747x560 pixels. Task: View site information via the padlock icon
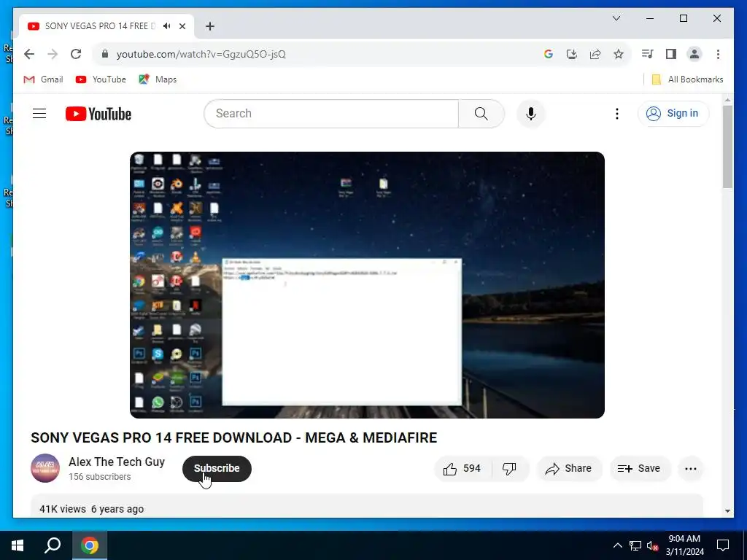click(x=105, y=54)
